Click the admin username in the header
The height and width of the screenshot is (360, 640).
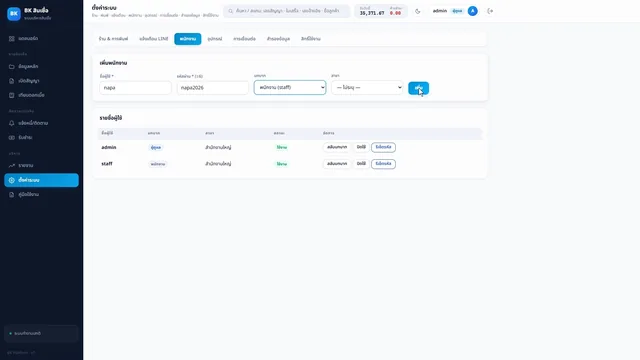(x=440, y=11)
